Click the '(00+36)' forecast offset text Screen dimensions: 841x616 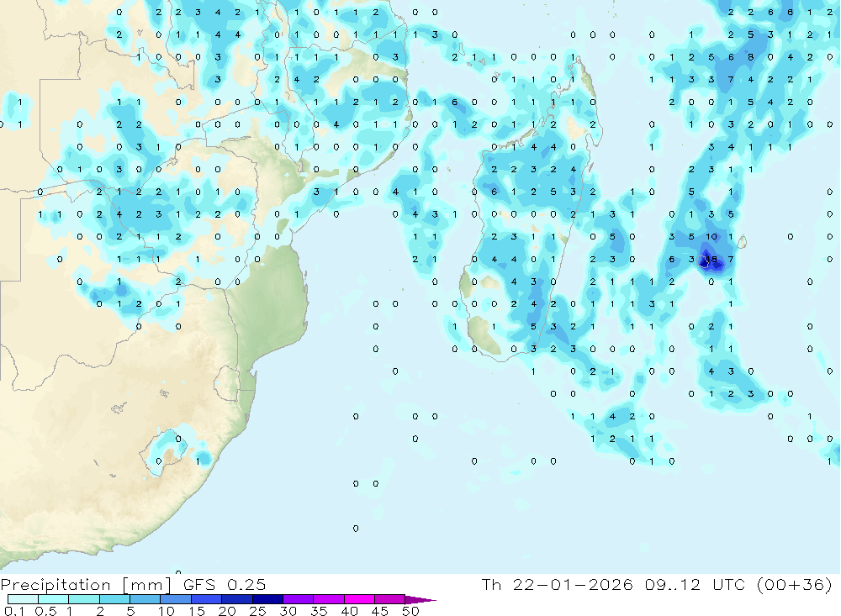pyautogui.click(x=795, y=584)
